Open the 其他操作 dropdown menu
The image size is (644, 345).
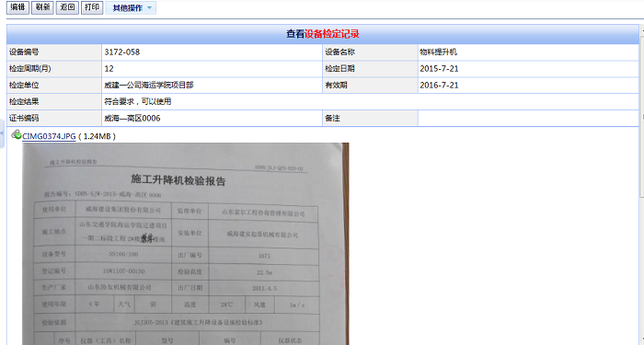pos(131,7)
